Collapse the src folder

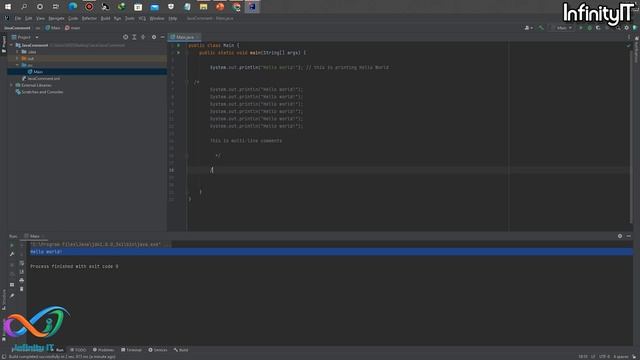[x=17, y=65]
